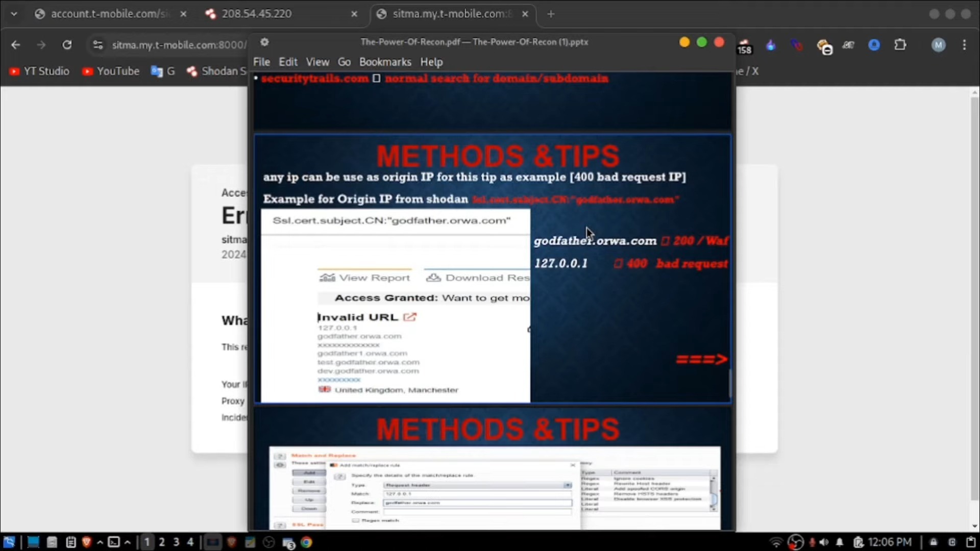Toggle the red microphone tray icon
Viewport: 980px width, 551px height.
click(812, 542)
